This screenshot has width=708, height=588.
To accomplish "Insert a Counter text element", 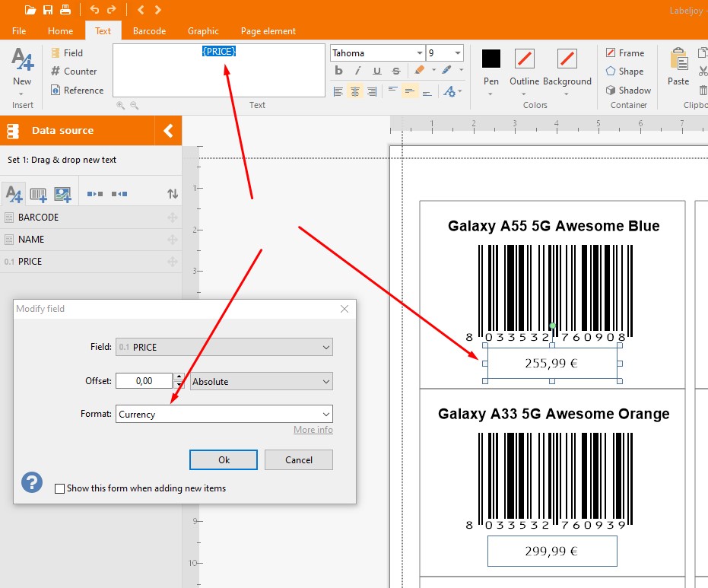I will coord(74,72).
